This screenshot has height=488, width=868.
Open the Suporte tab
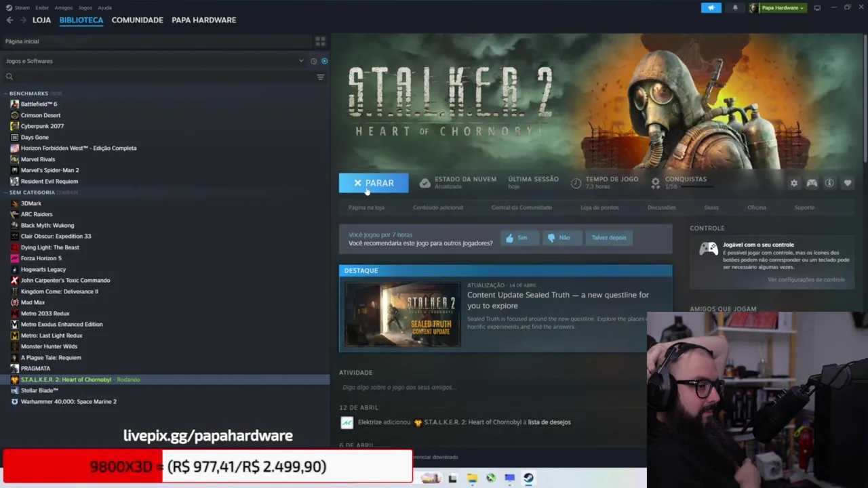[x=805, y=207]
